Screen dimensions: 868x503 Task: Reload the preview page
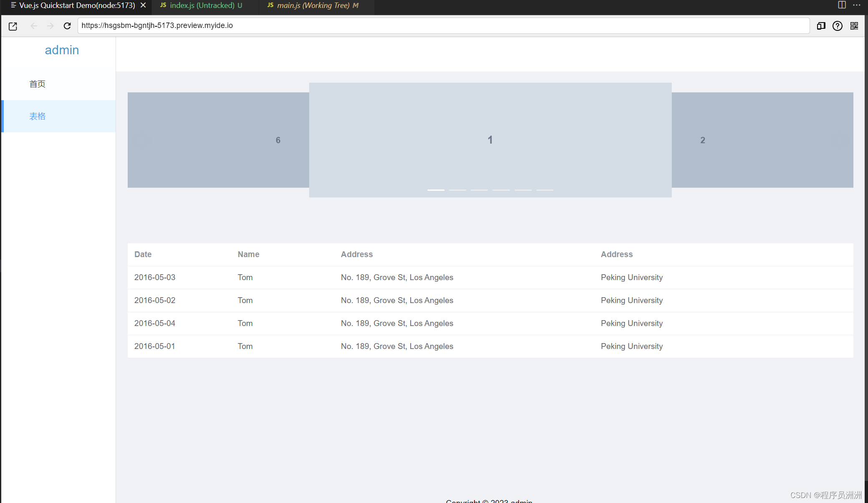coord(67,26)
